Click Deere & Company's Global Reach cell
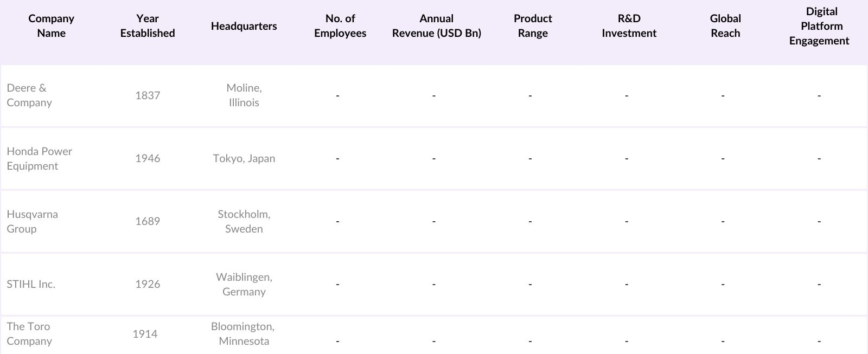This screenshot has width=868, height=354. coord(723,95)
